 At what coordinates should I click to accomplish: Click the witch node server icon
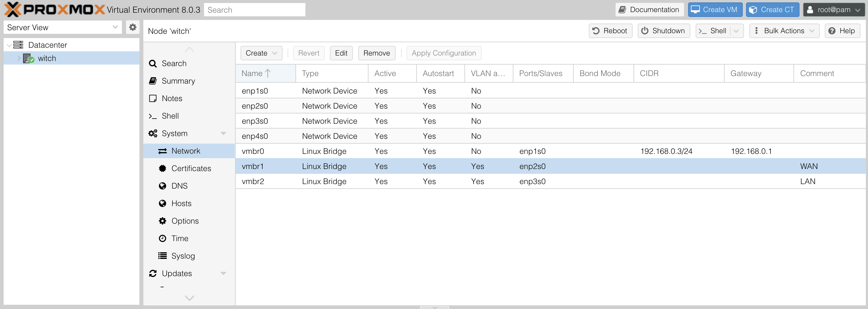[x=29, y=59]
